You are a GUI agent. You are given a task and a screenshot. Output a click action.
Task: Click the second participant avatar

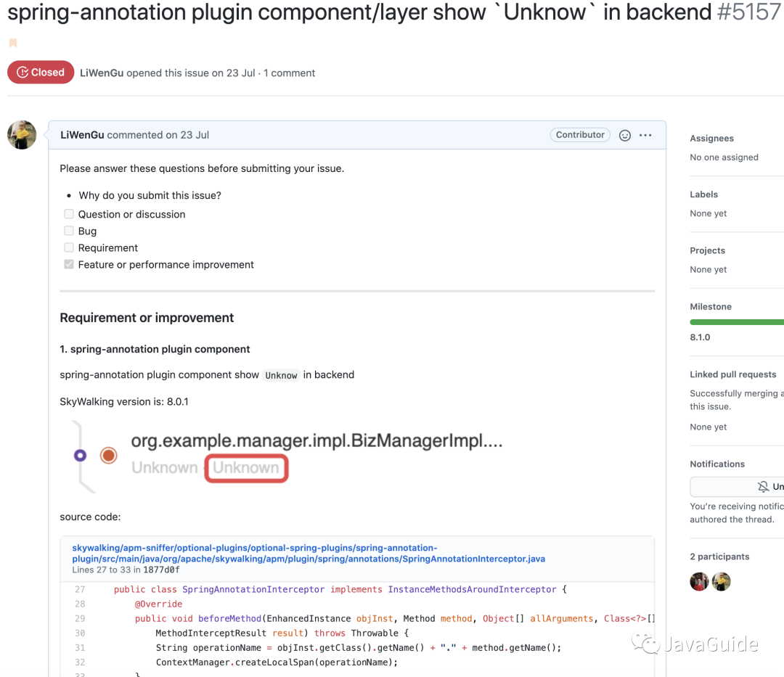[721, 581]
